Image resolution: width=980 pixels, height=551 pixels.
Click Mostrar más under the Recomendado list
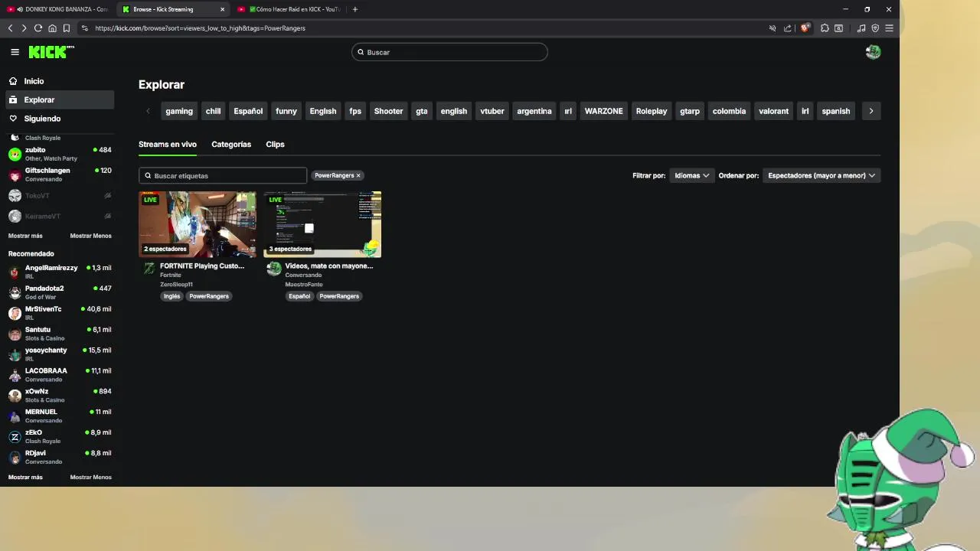click(25, 477)
